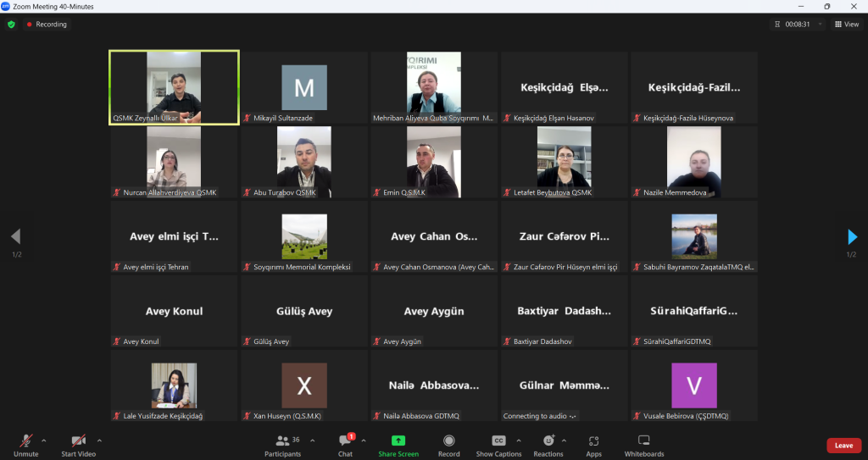Click the Recording status indicator

(x=47, y=25)
